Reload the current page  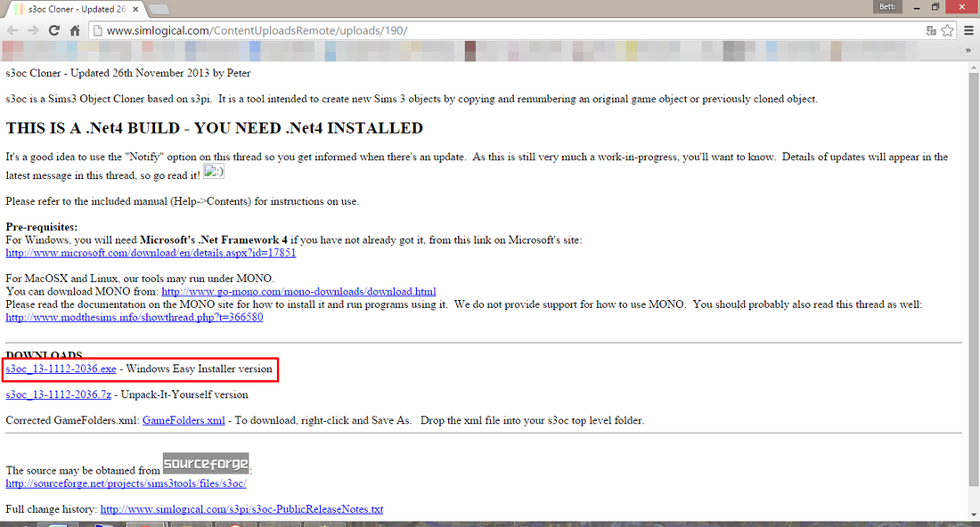pos(54,30)
